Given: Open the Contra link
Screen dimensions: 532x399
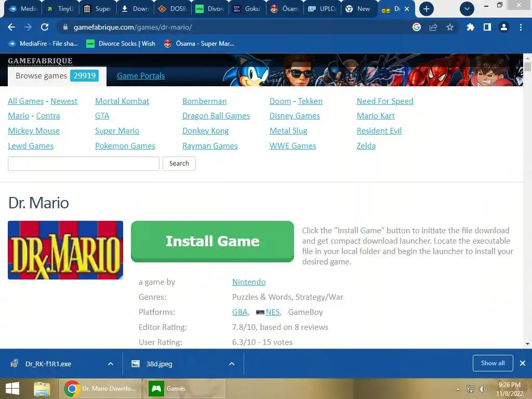Looking at the screenshot, I should (x=48, y=116).
